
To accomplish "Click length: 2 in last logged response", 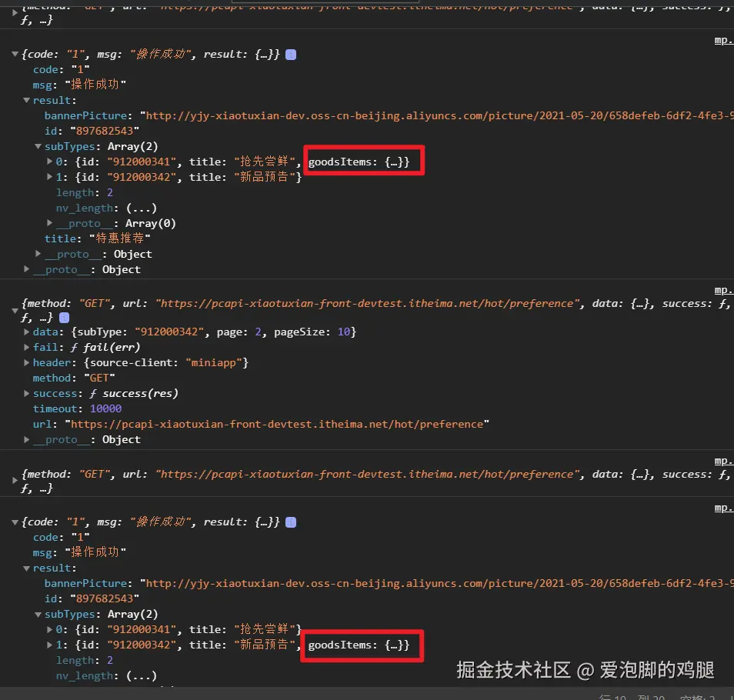I will tap(85, 661).
